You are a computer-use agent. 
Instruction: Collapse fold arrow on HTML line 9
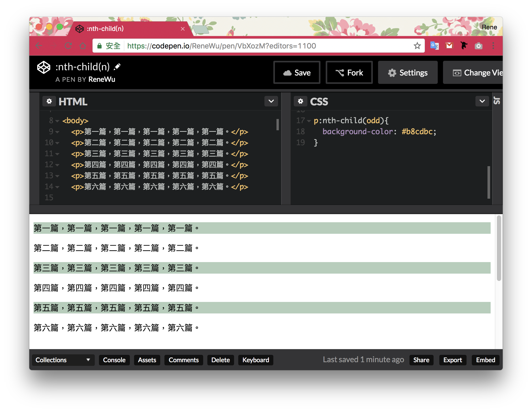57,132
